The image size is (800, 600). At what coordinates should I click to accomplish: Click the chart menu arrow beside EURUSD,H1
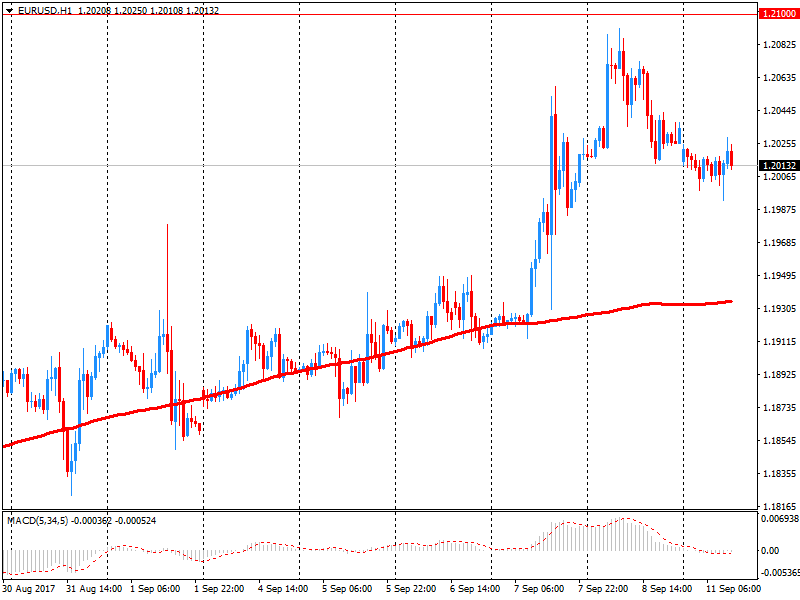tap(9, 10)
